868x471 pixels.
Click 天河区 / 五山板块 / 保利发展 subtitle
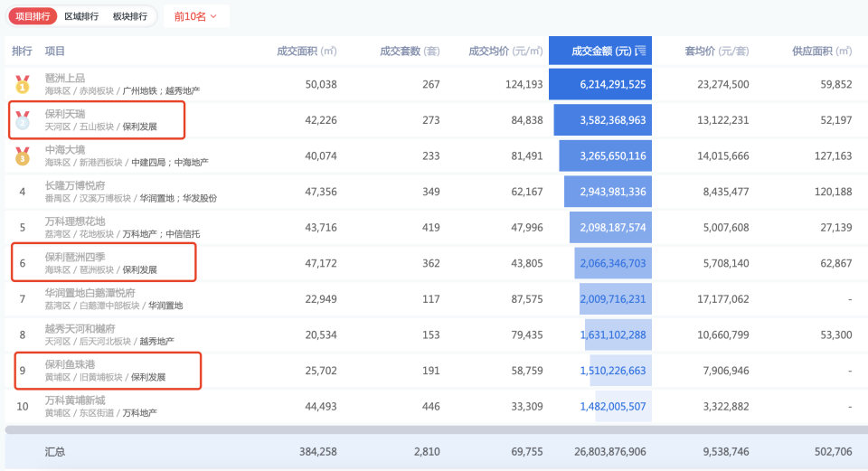coord(100,127)
